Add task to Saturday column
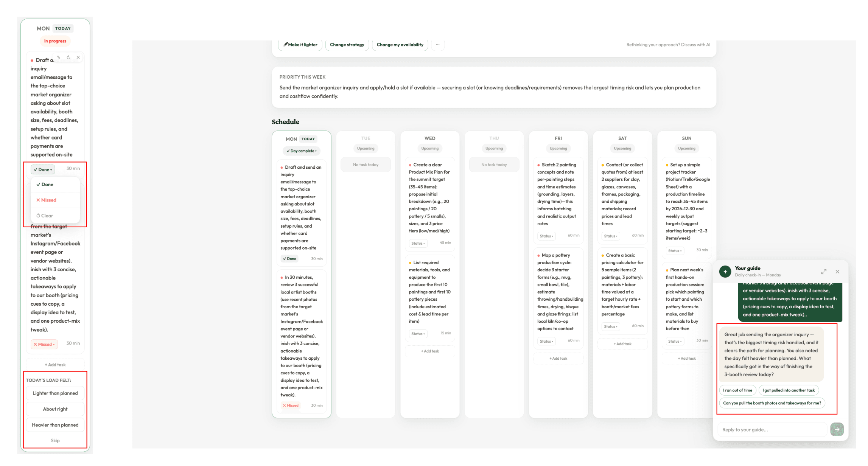This screenshot has height=466, width=868. point(622,344)
